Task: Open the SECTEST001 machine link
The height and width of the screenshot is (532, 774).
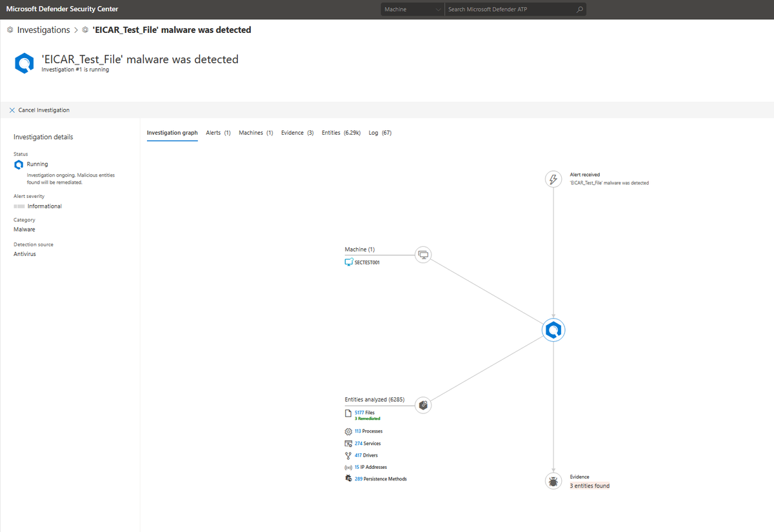Action: 367,262
